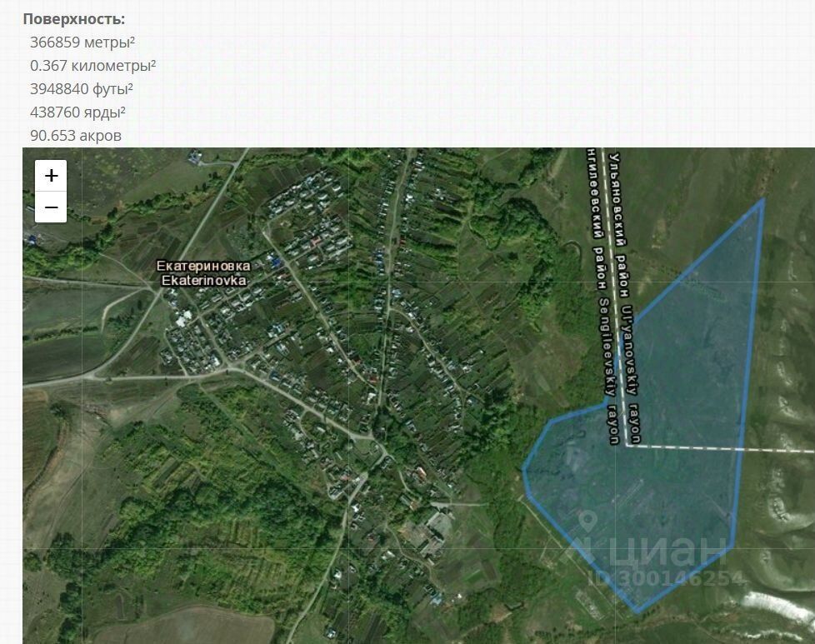Zoom out with the minus button

coord(51,207)
